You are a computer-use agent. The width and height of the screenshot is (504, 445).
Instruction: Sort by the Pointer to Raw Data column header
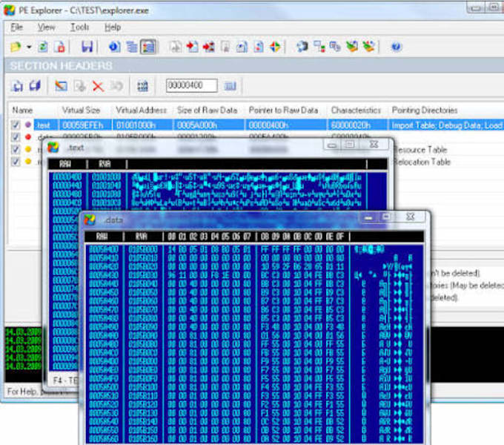coord(283,111)
